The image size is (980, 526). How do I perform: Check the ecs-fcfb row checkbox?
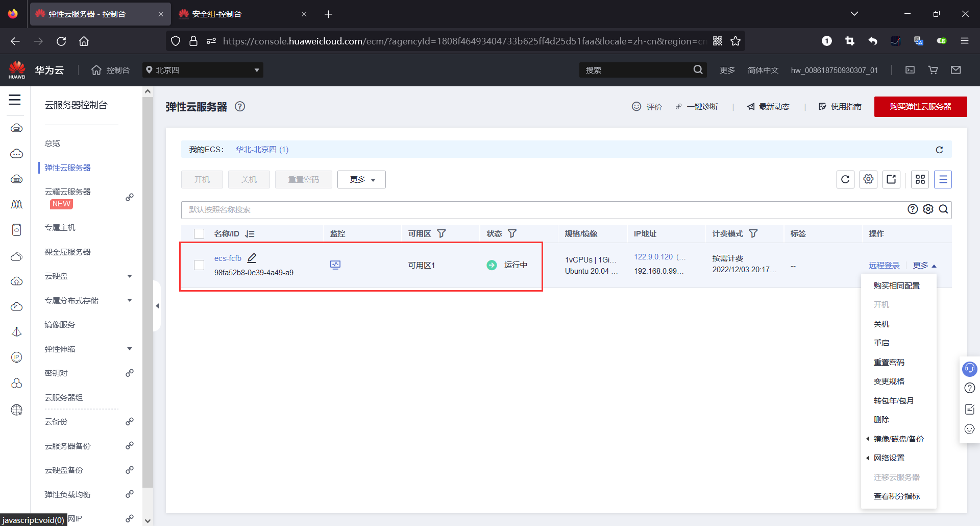[199, 265]
